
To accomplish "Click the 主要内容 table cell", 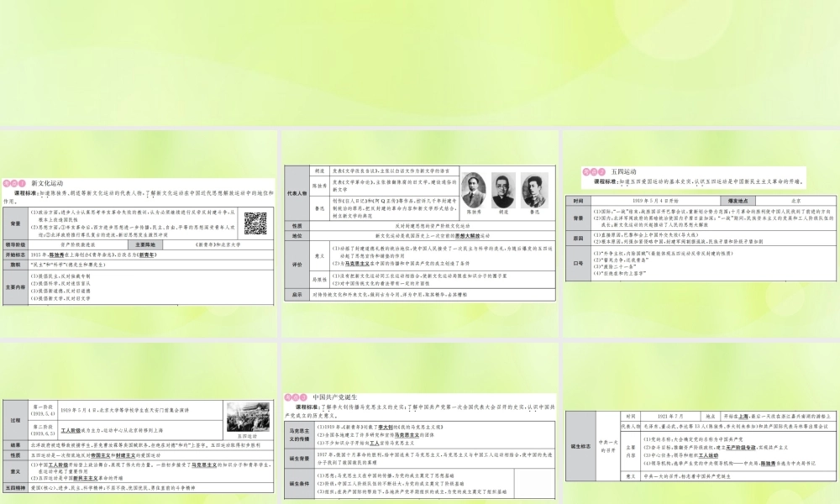I will point(15,287).
